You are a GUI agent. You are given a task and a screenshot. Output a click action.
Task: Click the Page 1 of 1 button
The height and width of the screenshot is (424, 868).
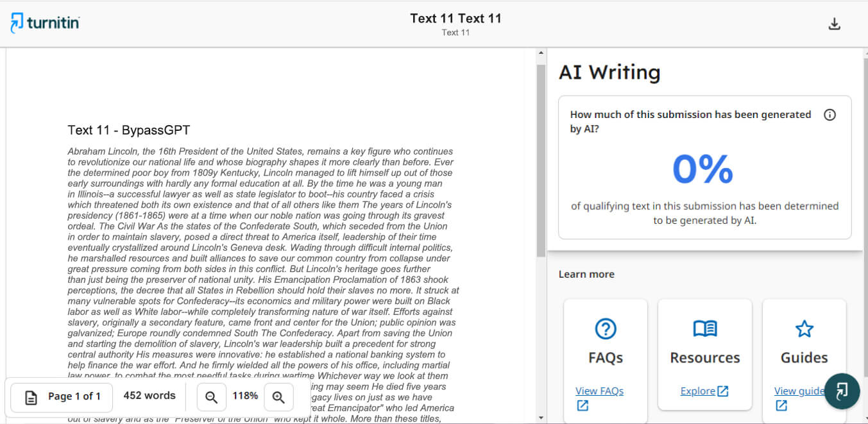(x=63, y=397)
